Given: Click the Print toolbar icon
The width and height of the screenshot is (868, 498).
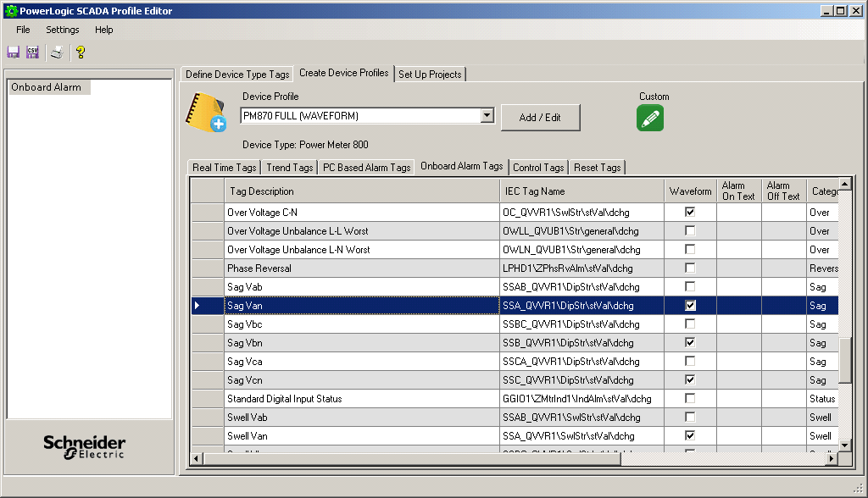Looking at the screenshot, I should (x=57, y=52).
